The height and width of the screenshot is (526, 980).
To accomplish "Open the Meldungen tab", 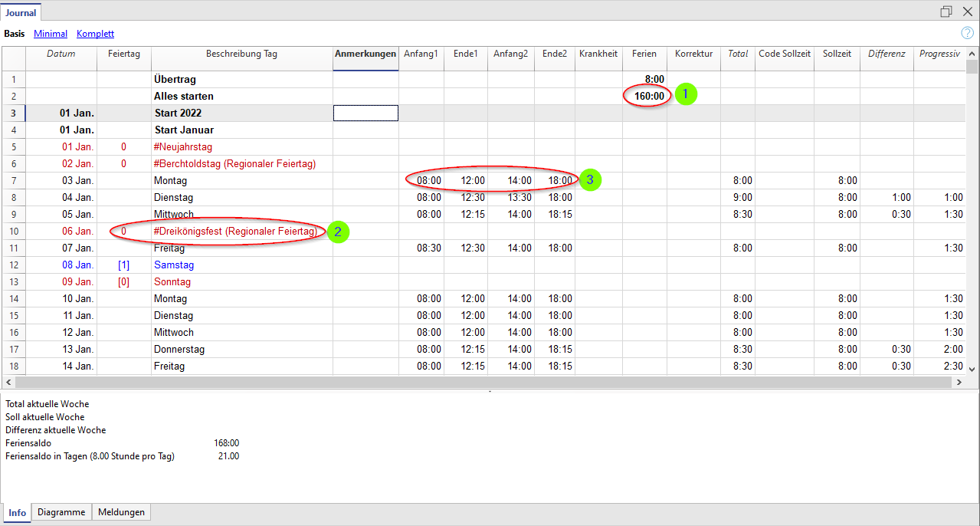I will (121, 512).
